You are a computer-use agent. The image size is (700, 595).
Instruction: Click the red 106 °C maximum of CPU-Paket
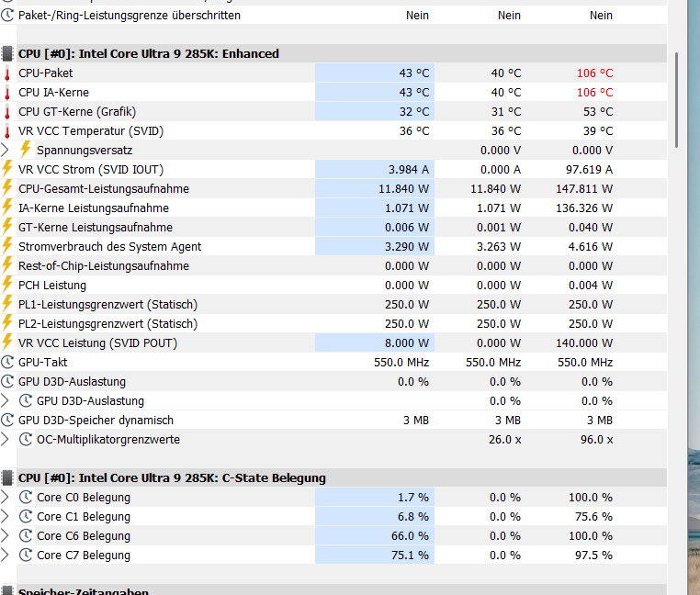pyautogui.click(x=594, y=73)
